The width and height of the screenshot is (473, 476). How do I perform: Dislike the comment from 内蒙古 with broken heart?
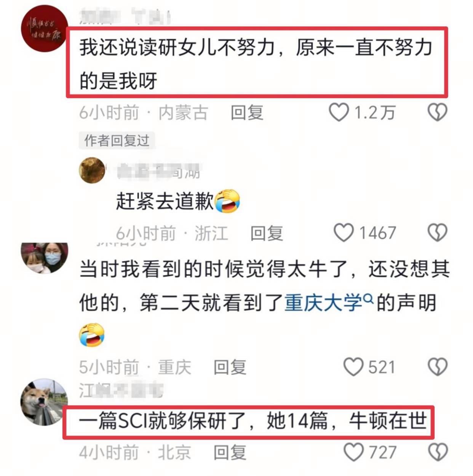coord(437,113)
